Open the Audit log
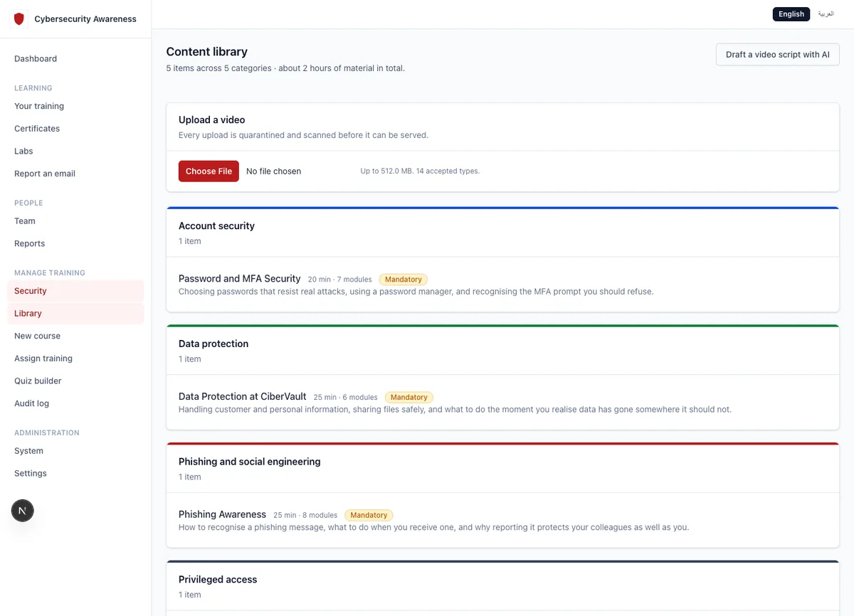The width and height of the screenshot is (854, 616). tap(31, 403)
